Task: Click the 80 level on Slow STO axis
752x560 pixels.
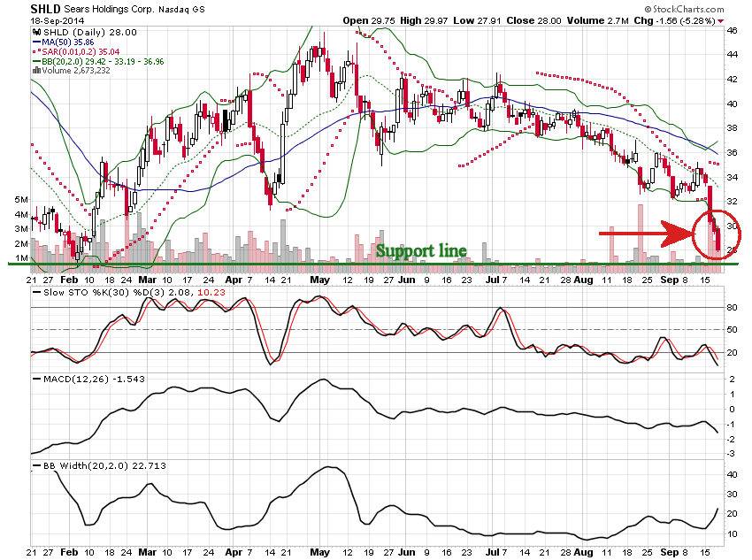Action: [x=732, y=307]
